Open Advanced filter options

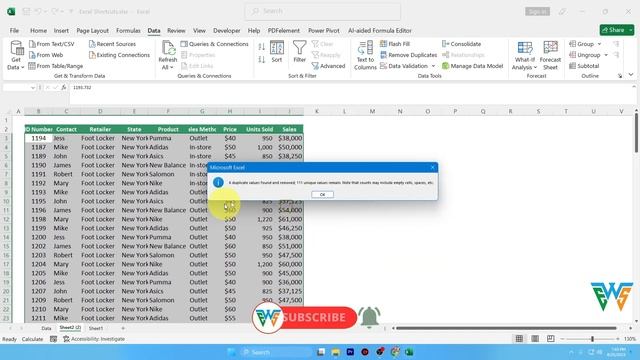tap(328, 66)
